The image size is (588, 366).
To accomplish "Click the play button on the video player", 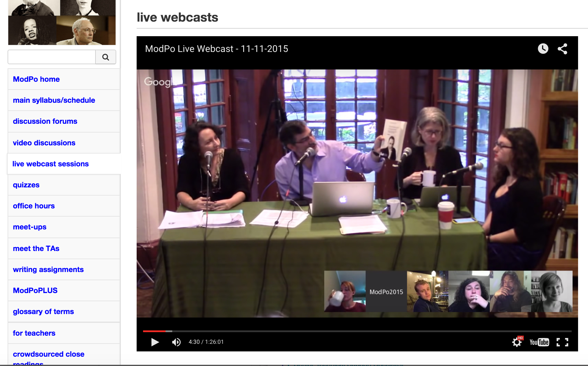I will click(x=155, y=342).
